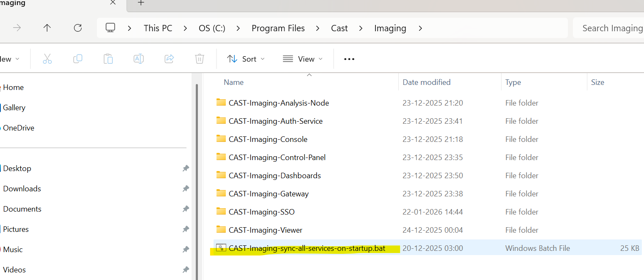Image resolution: width=644 pixels, height=280 pixels.
Task: Click the Refresh button in navigation bar
Action: tap(78, 28)
